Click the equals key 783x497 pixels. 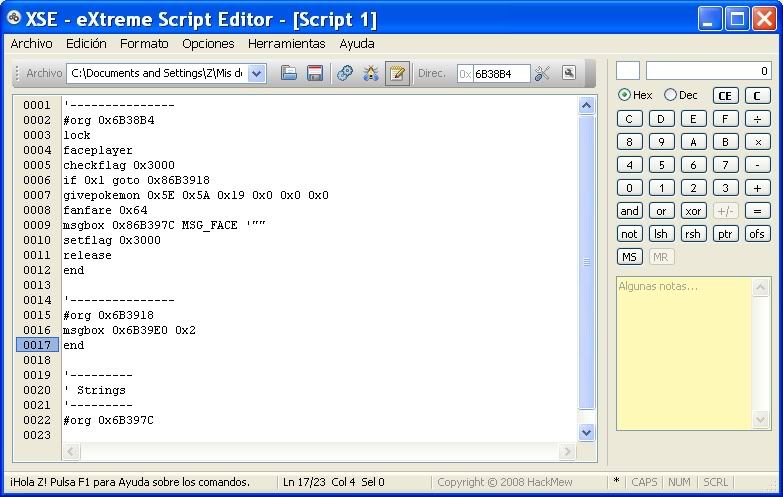(758, 211)
